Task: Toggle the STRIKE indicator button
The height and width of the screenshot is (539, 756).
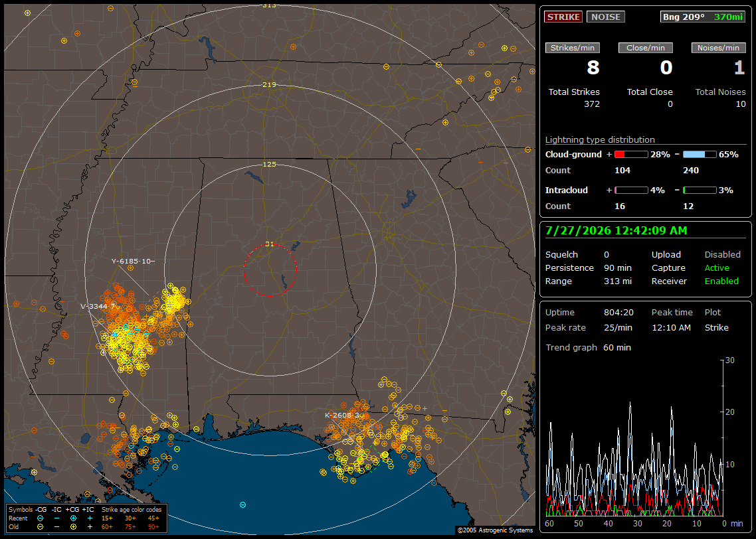Action: (x=563, y=17)
